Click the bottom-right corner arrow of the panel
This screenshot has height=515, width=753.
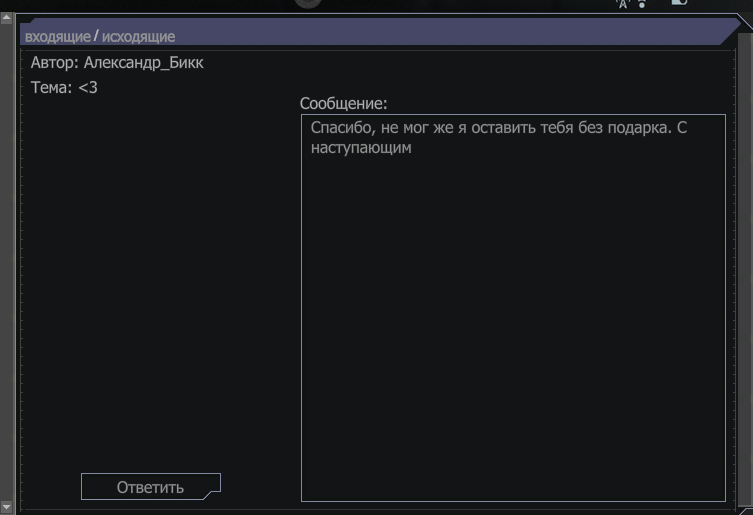(746, 510)
